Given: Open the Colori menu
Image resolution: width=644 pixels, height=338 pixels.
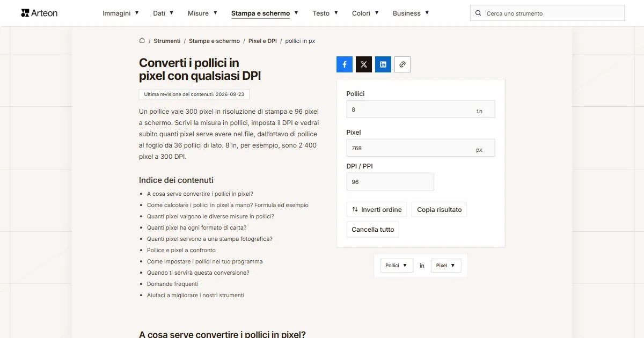Looking at the screenshot, I should pyautogui.click(x=365, y=13).
